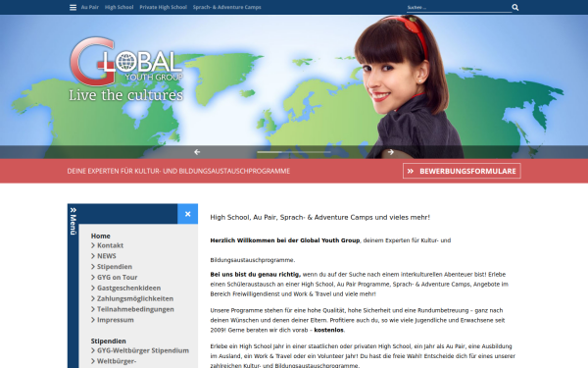The height and width of the screenshot is (368, 588).
Task: Click chevron beside Teilnahmebedingungen
Action: coord(93,309)
